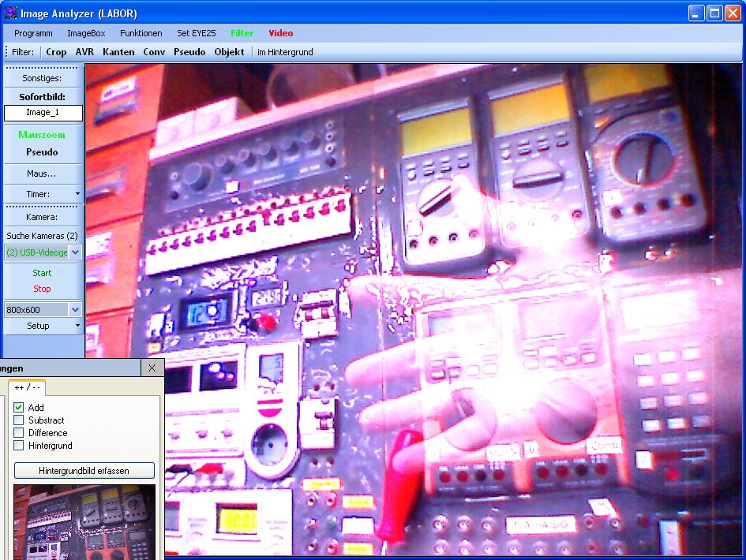The image size is (746, 560).
Task: Close the small settings dialog with X
Action: tap(152, 368)
